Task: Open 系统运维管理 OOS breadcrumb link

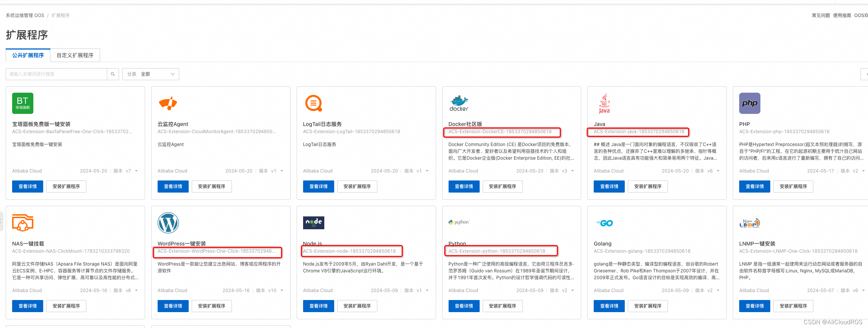Action: pyautogui.click(x=25, y=16)
